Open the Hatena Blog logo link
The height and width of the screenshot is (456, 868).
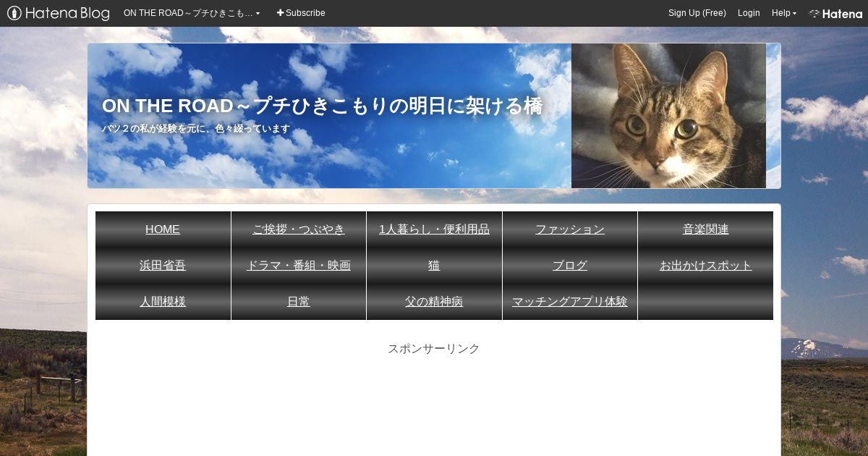tap(59, 13)
